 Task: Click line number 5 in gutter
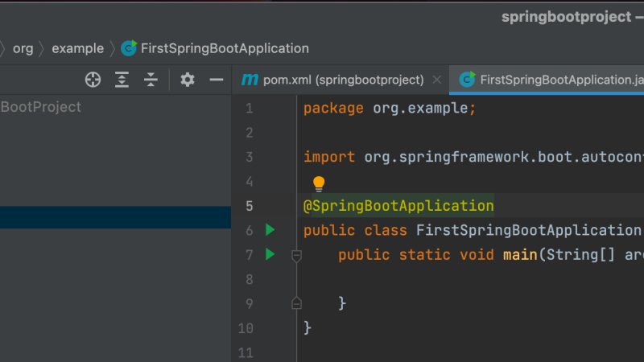[x=249, y=206]
